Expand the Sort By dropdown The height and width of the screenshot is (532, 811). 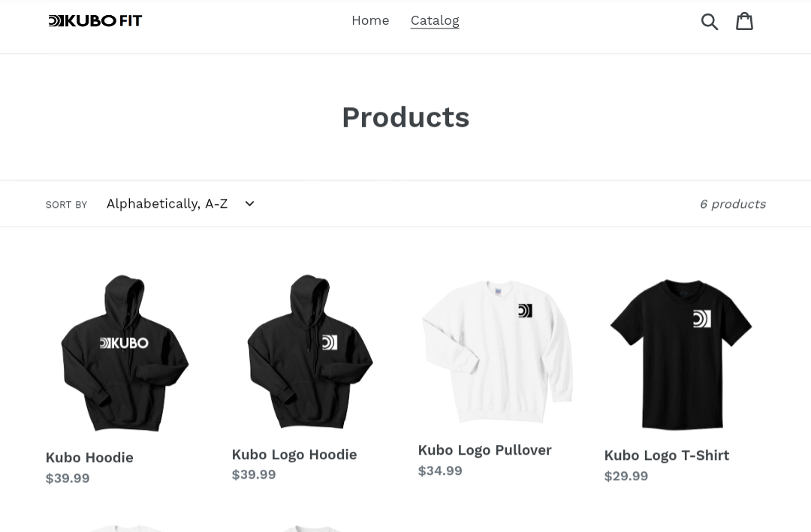(x=180, y=203)
